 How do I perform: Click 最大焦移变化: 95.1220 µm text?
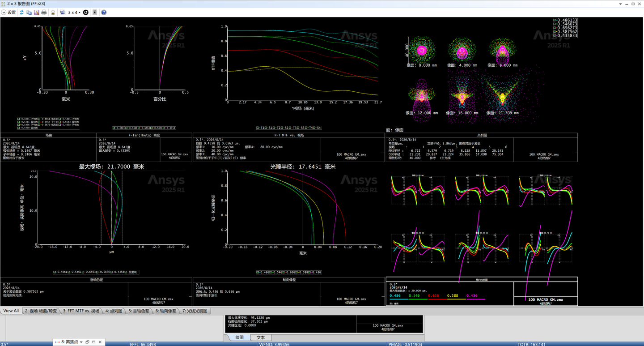[x=249, y=318]
